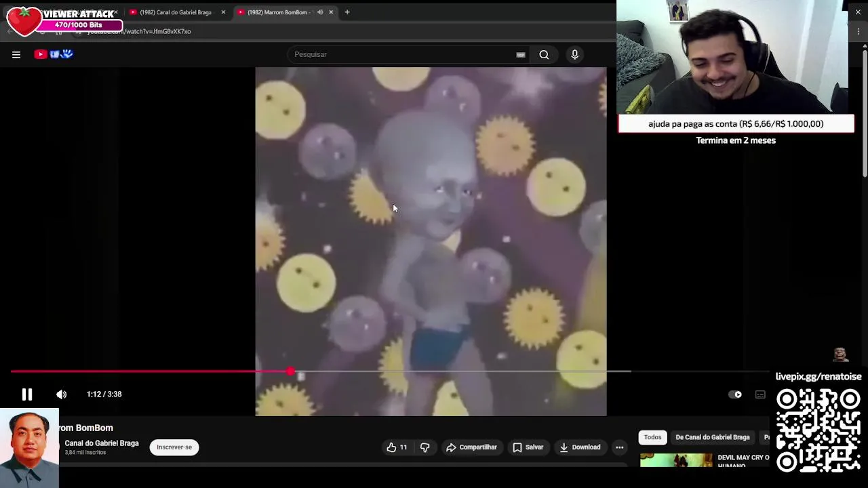Switch to Canal do Gabriel Braga tab

pyautogui.click(x=175, y=12)
